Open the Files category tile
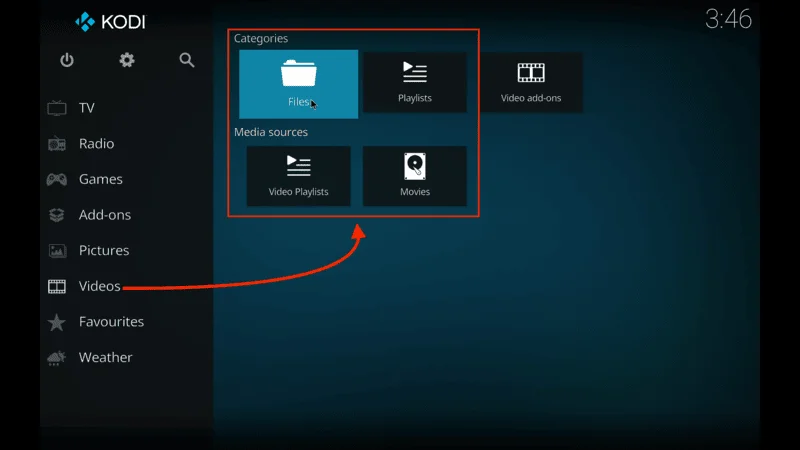 [298, 84]
